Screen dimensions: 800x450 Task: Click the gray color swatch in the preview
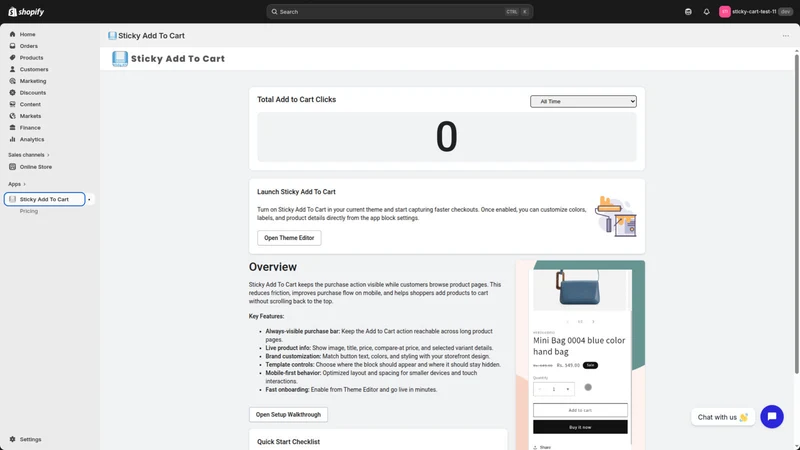tap(588, 387)
